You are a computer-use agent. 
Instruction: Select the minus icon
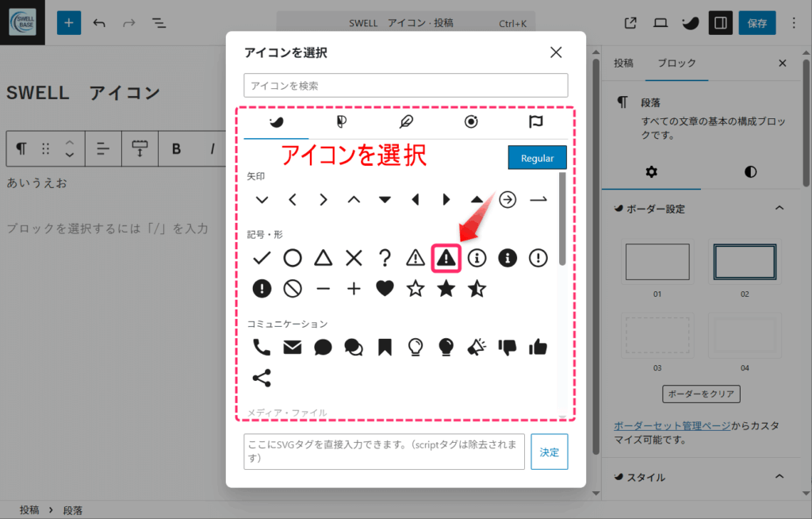pyautogui.click(x=324, y=289)
